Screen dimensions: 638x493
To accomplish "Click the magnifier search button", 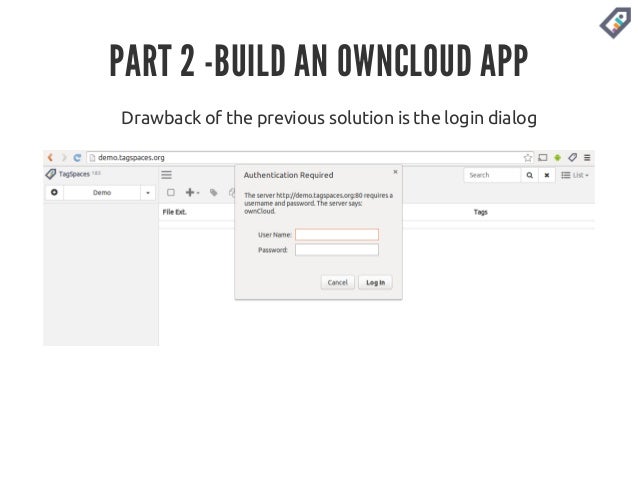I will [x=529, y=175].
